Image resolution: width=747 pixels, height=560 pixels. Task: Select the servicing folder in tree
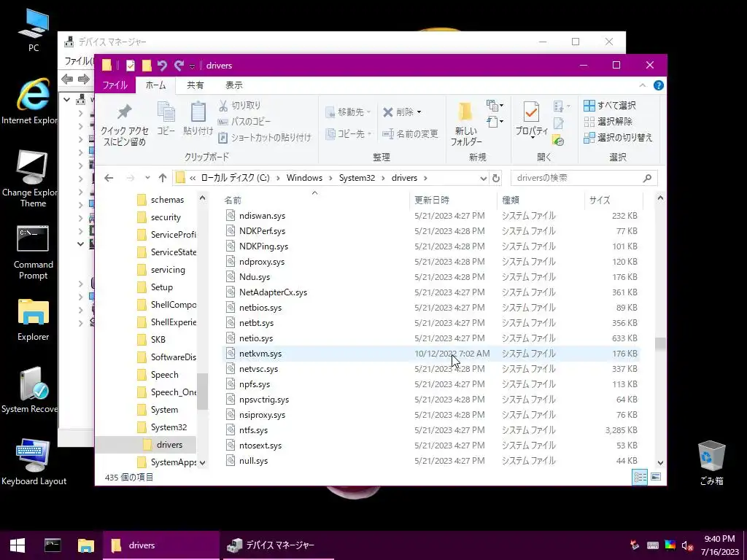coord(168,270)
